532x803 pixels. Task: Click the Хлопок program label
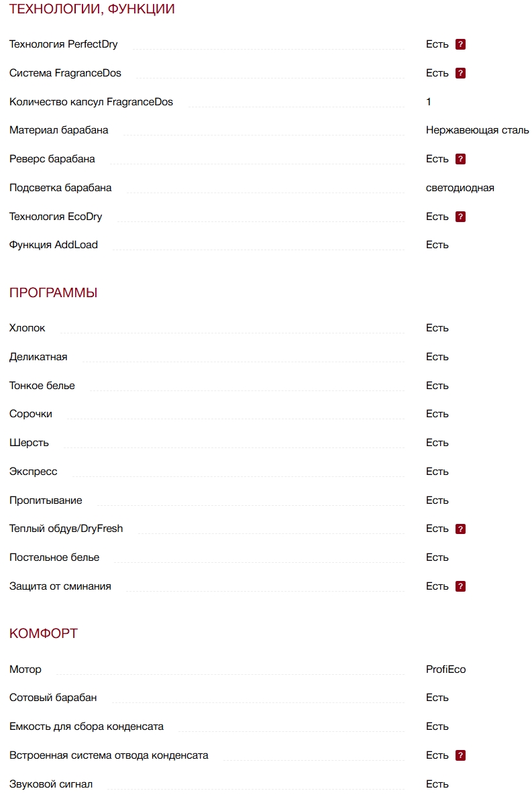pos(28,328)
